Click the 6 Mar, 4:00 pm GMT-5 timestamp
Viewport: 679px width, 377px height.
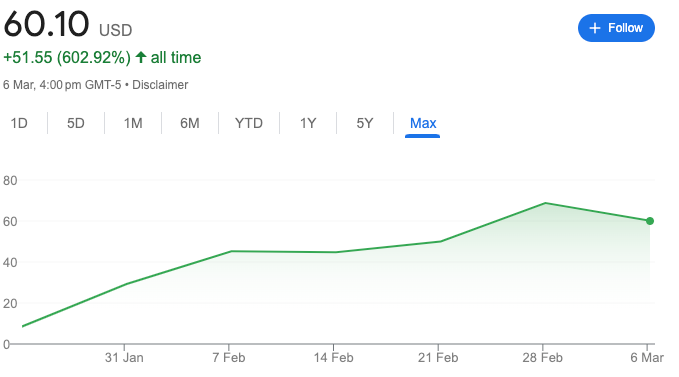tap(62, 85)
